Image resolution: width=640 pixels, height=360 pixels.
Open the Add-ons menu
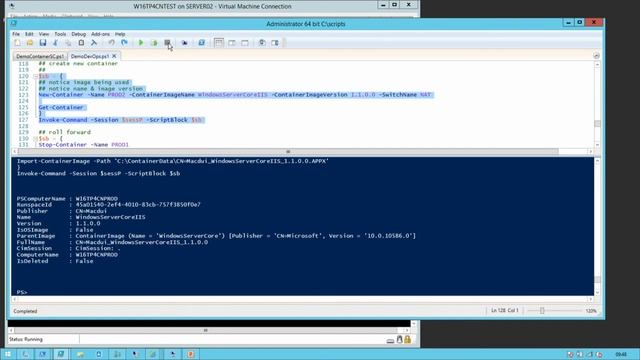click(100, 34)
